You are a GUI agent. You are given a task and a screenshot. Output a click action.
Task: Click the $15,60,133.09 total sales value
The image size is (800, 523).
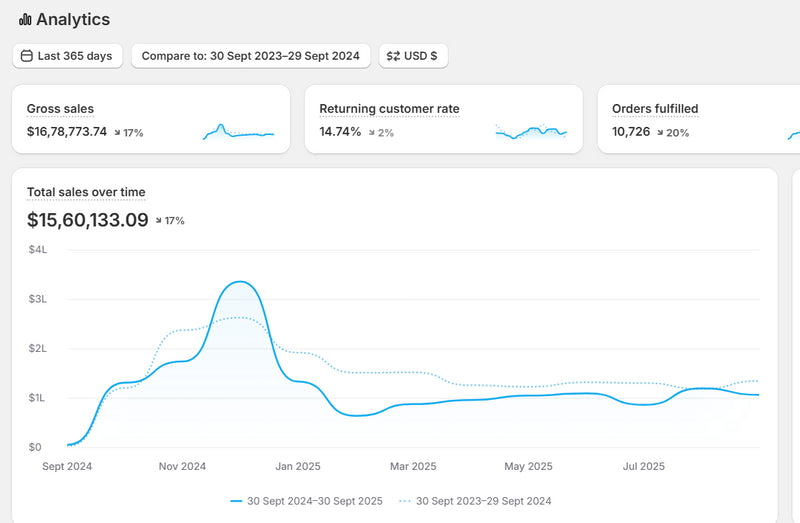[x=88, y=219]
